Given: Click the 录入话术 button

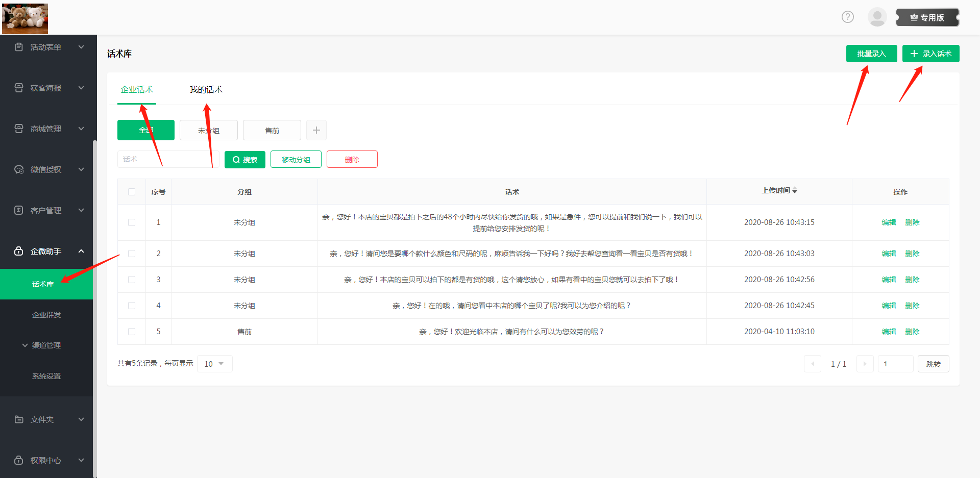Looking at the screenshot, I should click(931, 54).
